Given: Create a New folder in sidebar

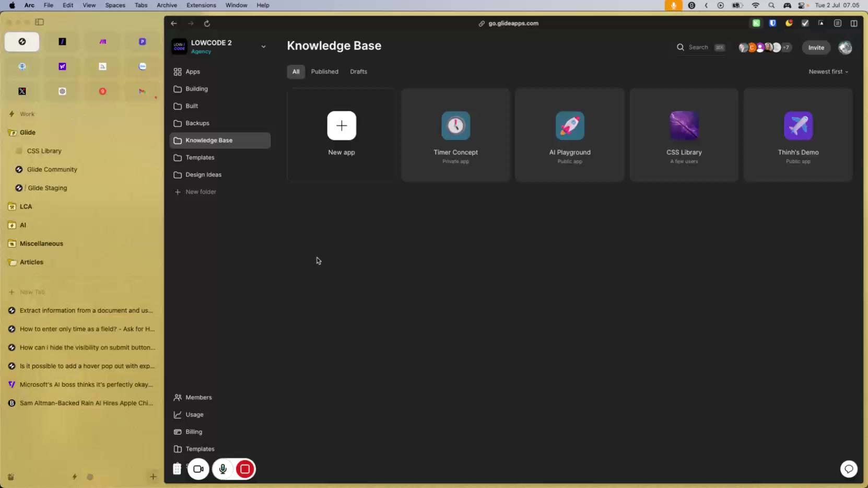Looking at the screenshot, I should coord(200,192).
